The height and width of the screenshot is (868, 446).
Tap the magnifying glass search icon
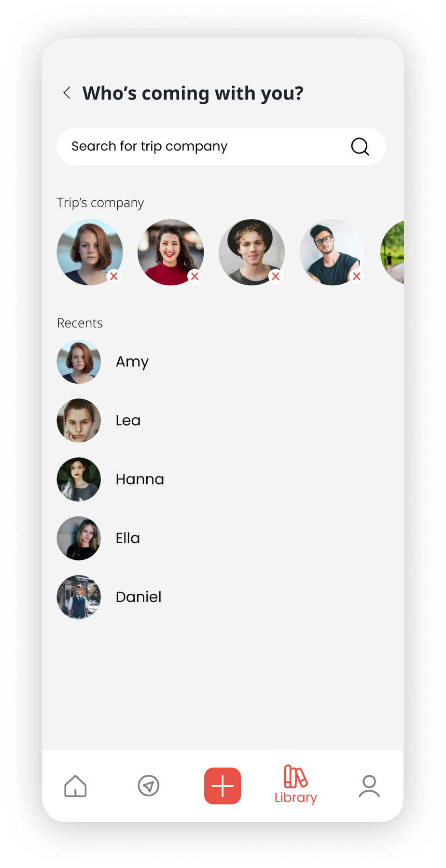tap(360, 146)
